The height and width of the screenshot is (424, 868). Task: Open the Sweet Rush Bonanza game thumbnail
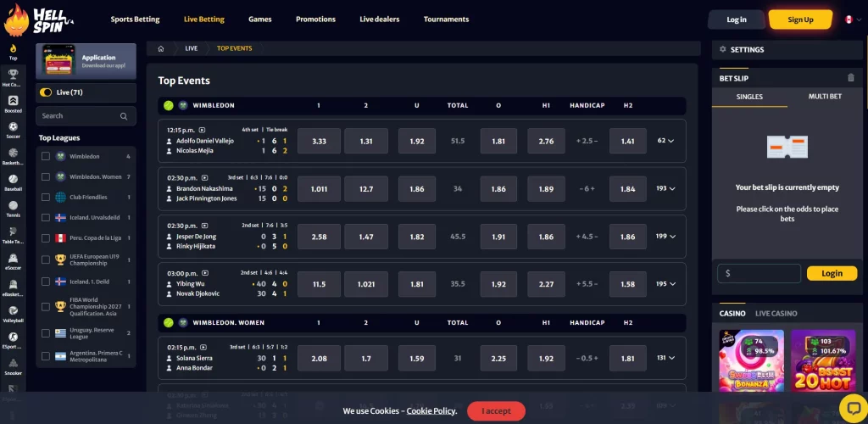point(752,361)
